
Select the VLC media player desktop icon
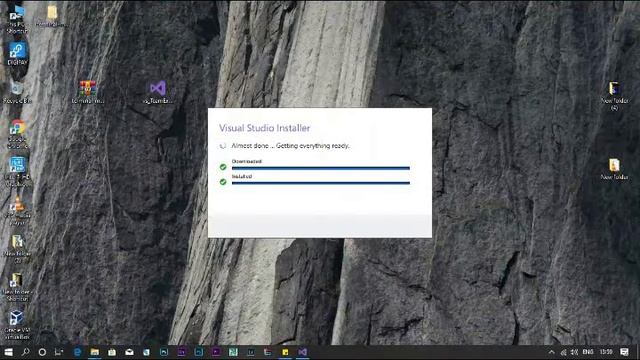(x=17, y=211)
